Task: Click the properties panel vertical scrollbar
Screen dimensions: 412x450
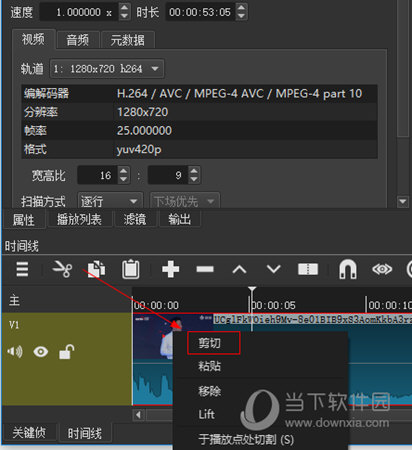Action: [403, 68]
